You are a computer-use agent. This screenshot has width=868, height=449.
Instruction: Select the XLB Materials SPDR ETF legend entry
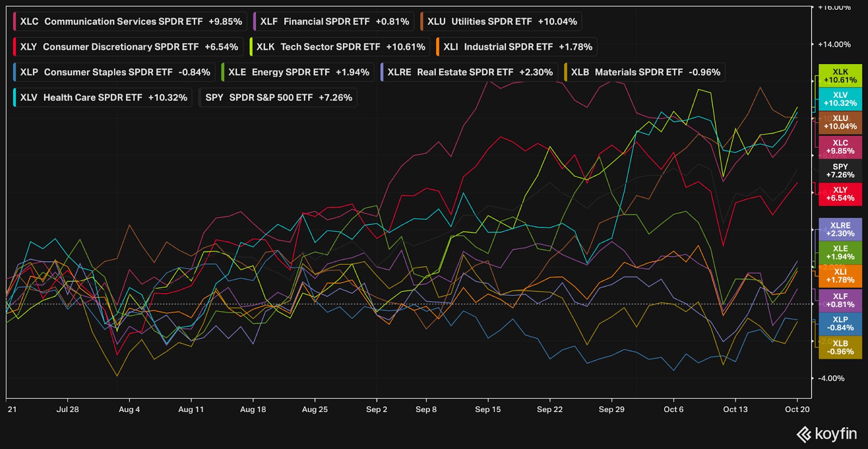645,72
